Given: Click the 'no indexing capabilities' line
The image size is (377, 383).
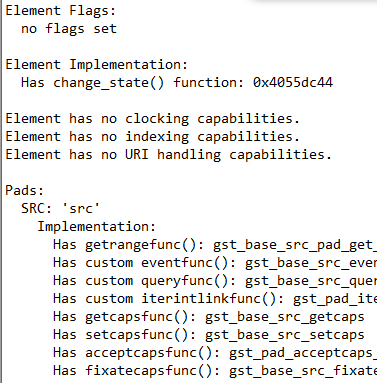Looking at the screenshot, I should [153, 137].
